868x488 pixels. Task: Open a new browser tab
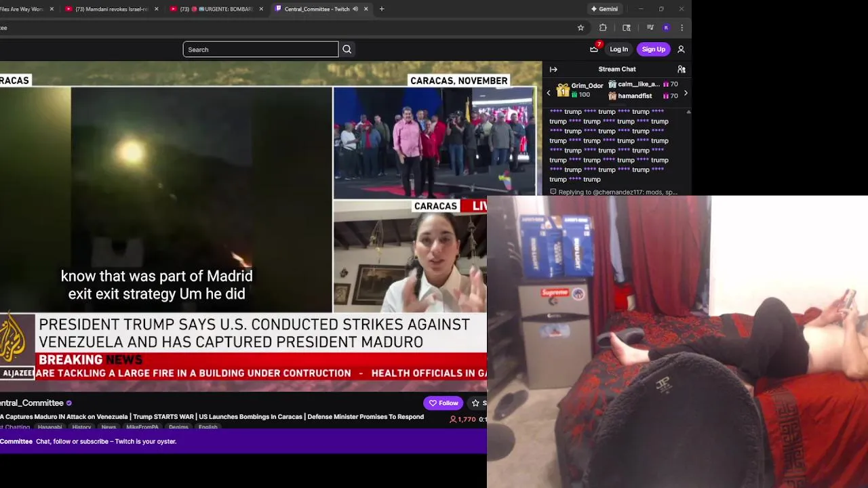pyautogui.click(x=382, y=9)
